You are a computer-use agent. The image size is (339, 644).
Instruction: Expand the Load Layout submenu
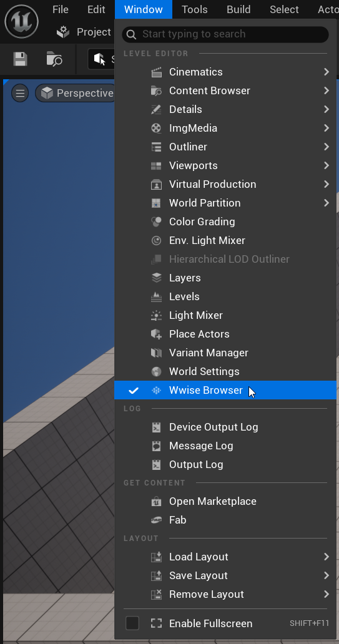coord(225,557)
